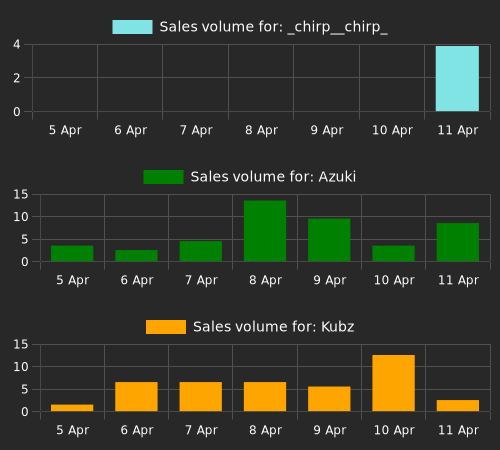Select the 10 Apr bar in Kubz chart
The height and width of the screenshot is (450, 500).
coord(394,383)
